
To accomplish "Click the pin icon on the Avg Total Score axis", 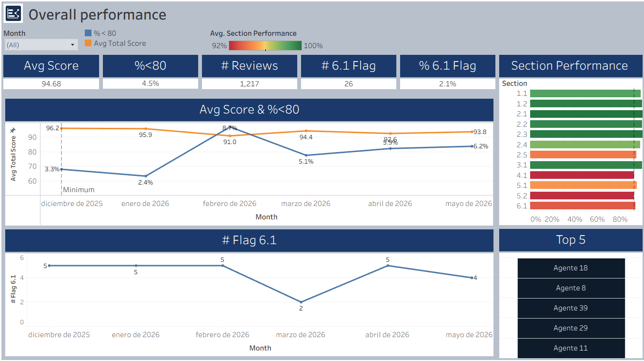I will point(13,130).
